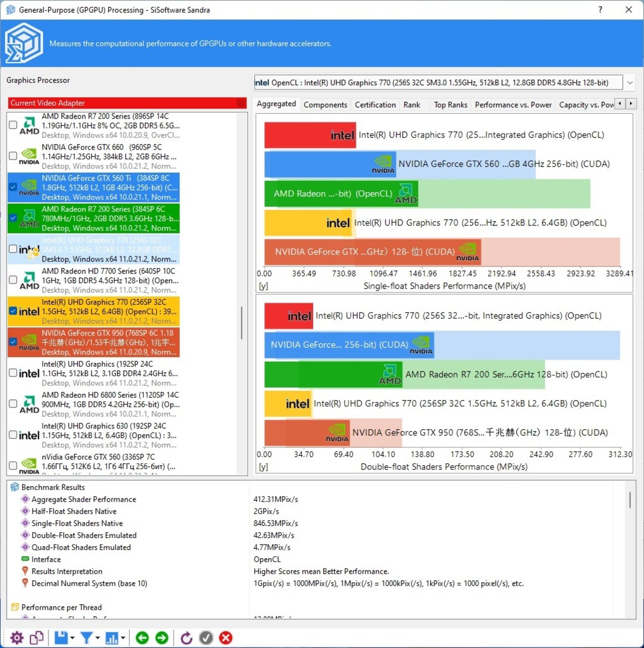Click the AMD logo of Radeon HD 6800 Series
The width and height of the screenshot is (644, 648).
coord(29,404)
